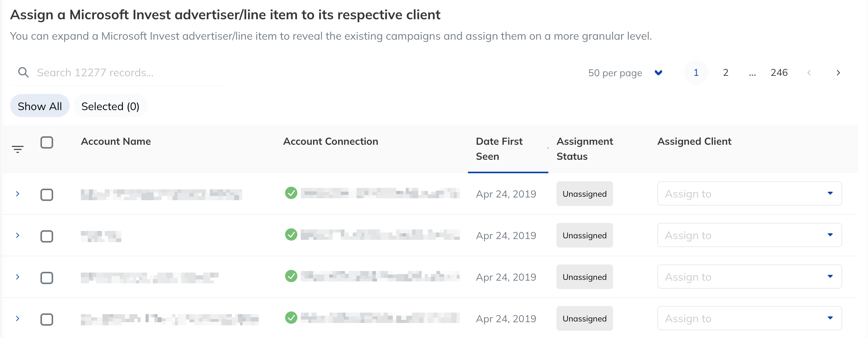The width and height of the screenshot is (868, 338).
Task: Click Unassigned badge in second row
Action: tap(585, 235)
